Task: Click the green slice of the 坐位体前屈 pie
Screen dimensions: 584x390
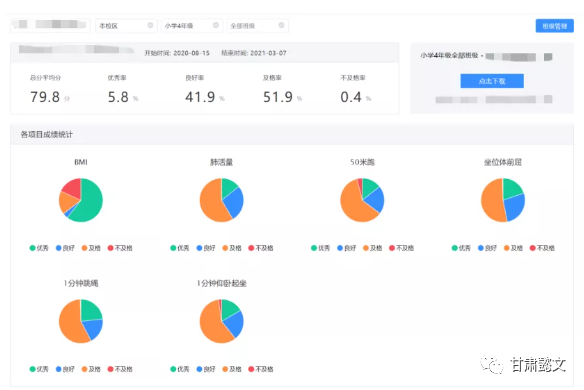Action: click(x=512, y=188)
